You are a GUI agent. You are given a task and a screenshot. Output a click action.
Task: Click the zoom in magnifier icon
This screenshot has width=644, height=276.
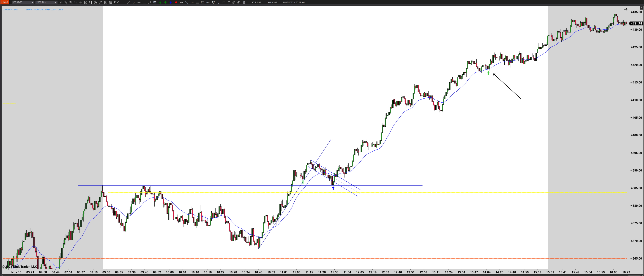pyautogui.click(x=71, y=2)
